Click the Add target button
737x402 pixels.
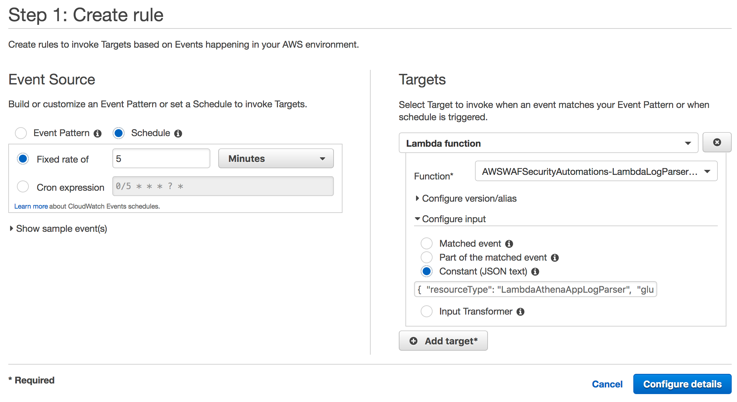443,341
